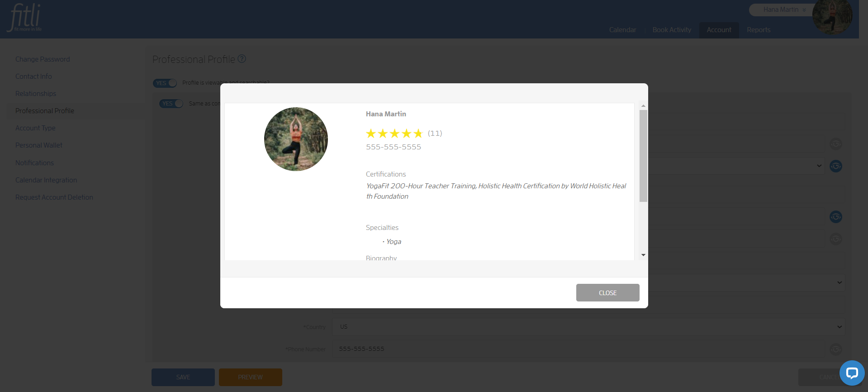Click the down arrow of the preview scrollbar
Image resolution: width=868 pixels, height=392 pixels.
643,255
